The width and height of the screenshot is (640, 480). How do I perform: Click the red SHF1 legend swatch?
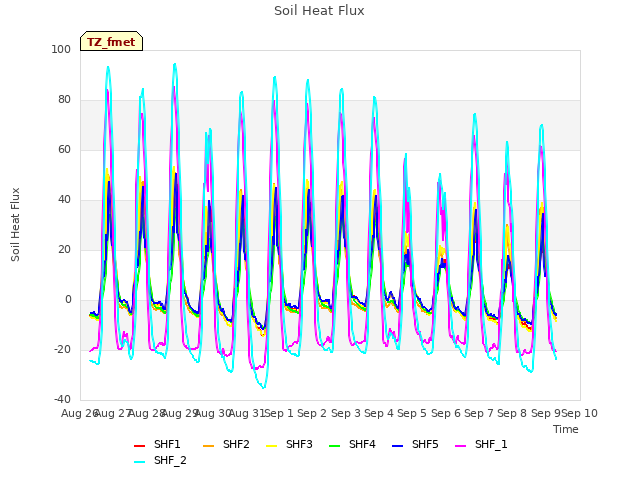point(140,445)
